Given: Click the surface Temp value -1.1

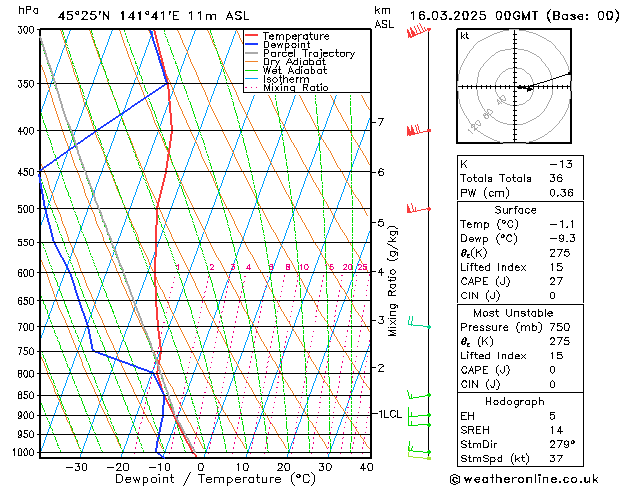Looking at the screenshot, I should (x=562, y=224).
